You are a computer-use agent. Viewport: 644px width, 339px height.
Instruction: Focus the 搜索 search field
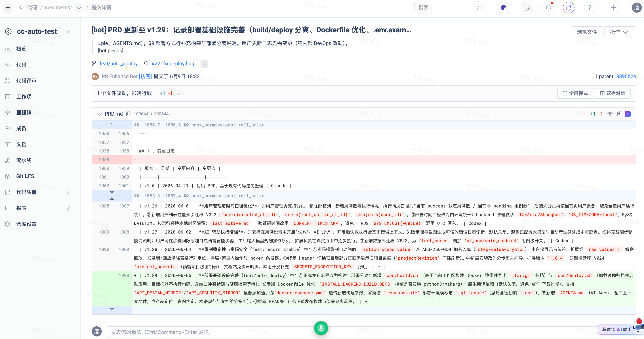click(x=449, y=8)
